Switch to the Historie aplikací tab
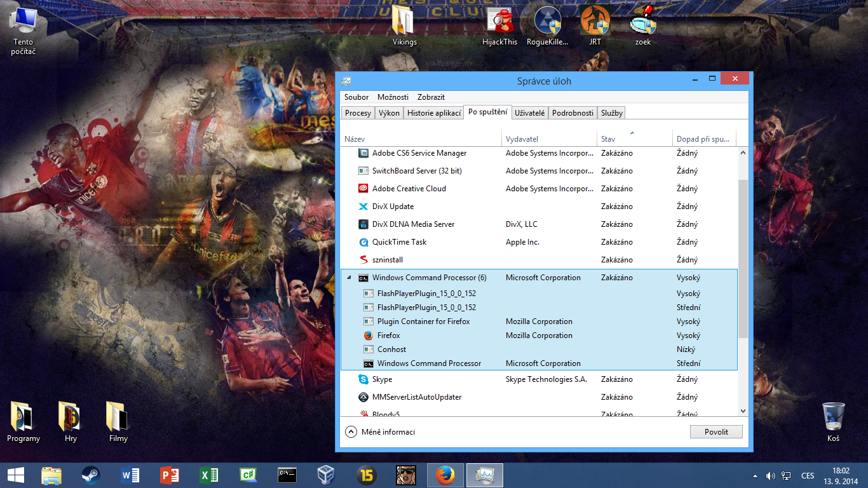 (x=434, y=113)
